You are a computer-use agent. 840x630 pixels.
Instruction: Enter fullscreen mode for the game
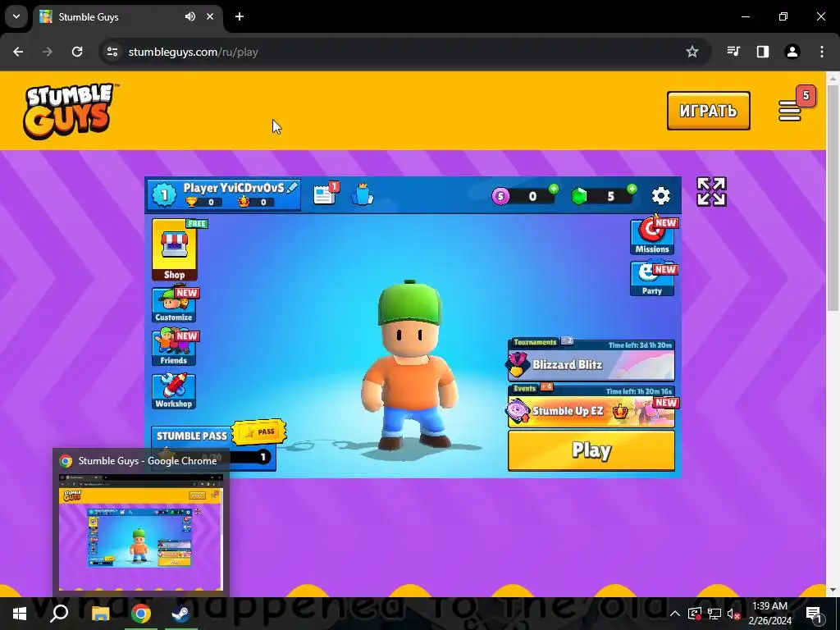tap(711, 192)
